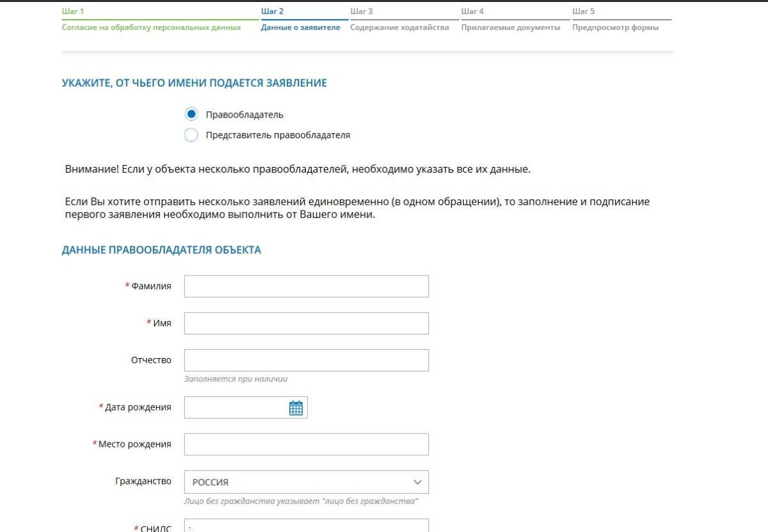The width and height of the screenshot is (768, 532).
Task: Click the Шаг 5 step number label
Action: click(583, 12)
